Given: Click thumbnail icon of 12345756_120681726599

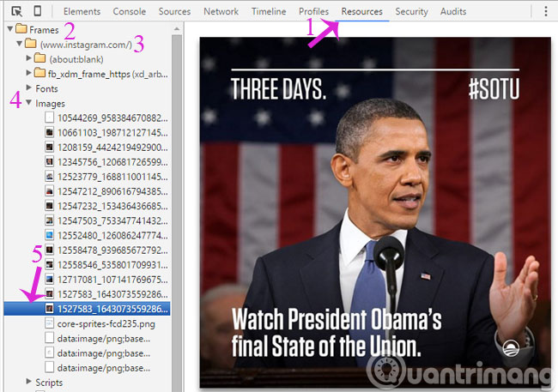Looking at the screenshot, I should 50,162.
